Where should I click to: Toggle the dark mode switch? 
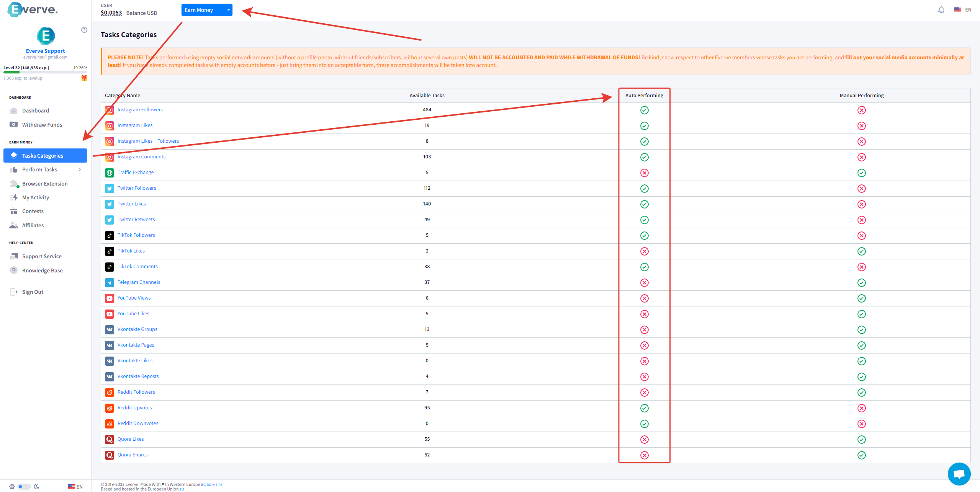click(x=24, y=487)
